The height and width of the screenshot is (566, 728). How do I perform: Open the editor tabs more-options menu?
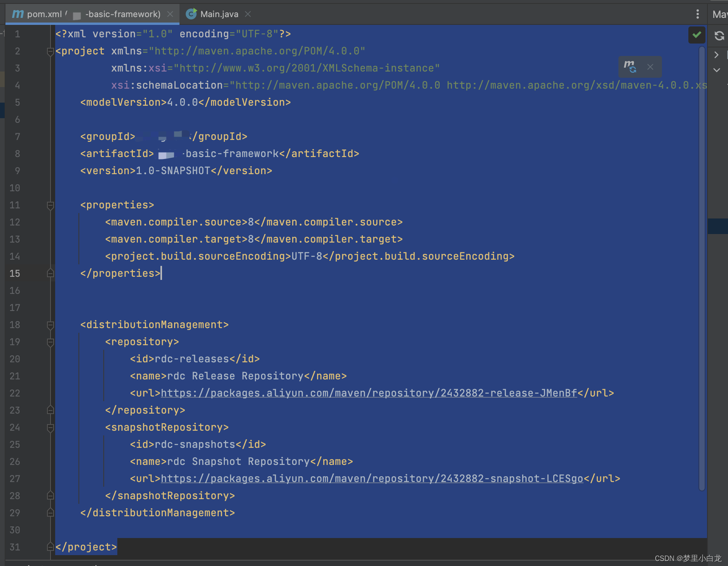[697, 14]
